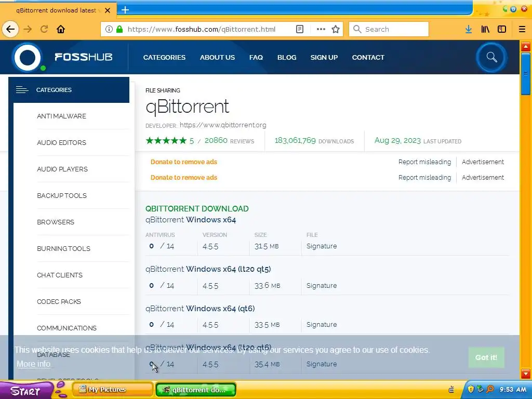
Task: Open the library bookshelf icon
Action: [x=485, y=29]
